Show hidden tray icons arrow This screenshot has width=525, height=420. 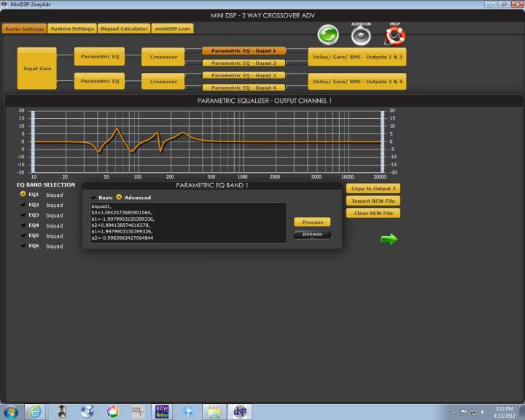pyautogui.click(x=454, y=412)
